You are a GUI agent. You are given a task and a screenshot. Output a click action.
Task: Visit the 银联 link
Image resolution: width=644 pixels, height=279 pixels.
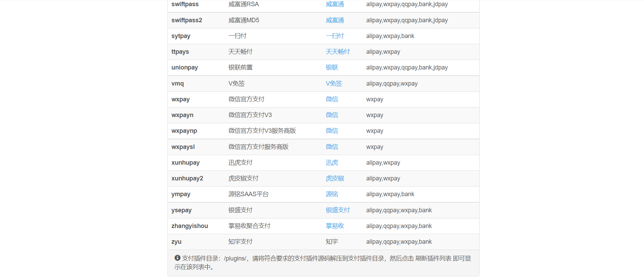332,67
